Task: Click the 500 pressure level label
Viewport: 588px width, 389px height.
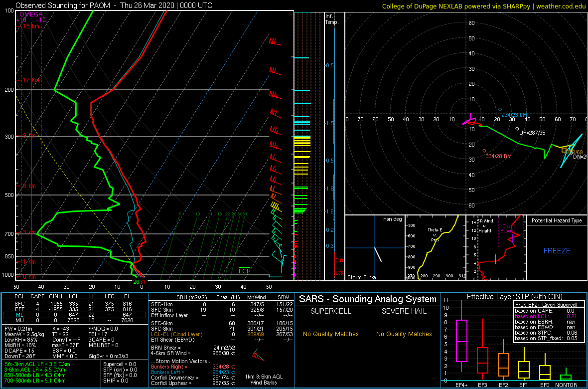Action: point(8,195)
